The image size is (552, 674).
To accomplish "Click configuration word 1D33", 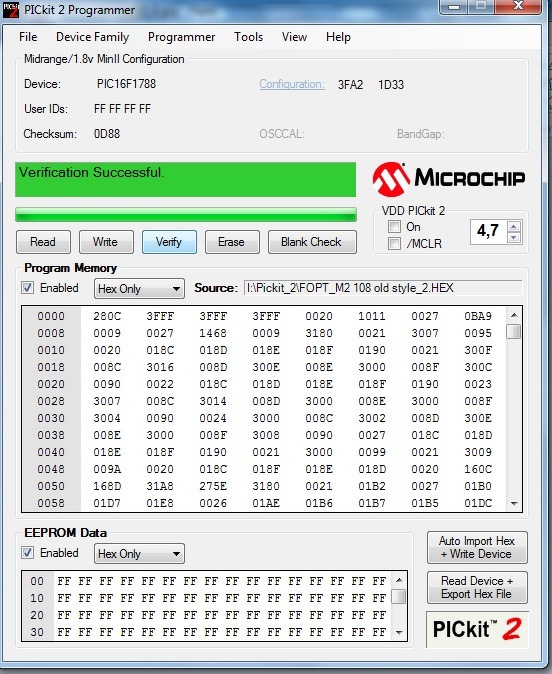I will point(391,85).
